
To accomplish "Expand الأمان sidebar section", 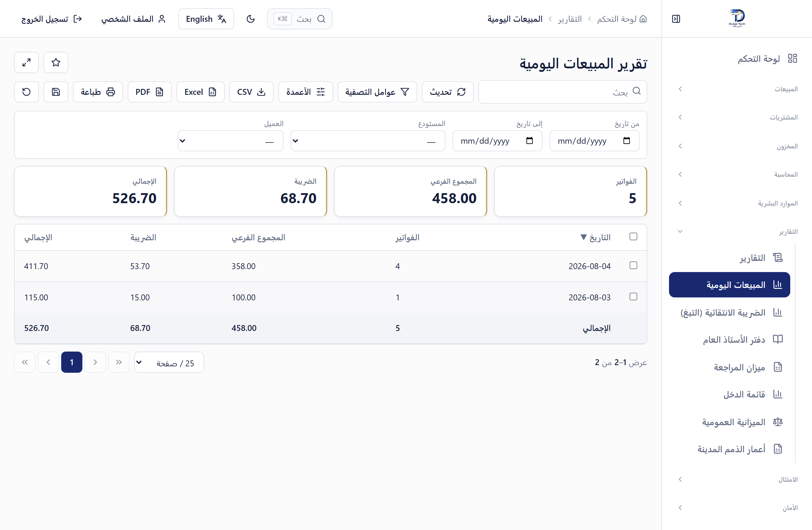I will (x=737, y=508).
